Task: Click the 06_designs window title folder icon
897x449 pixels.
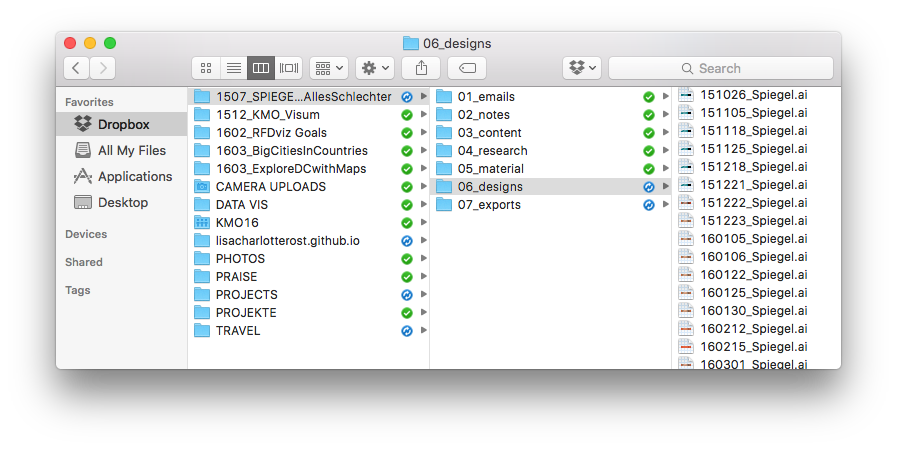Action: click(x=411, y=43)
